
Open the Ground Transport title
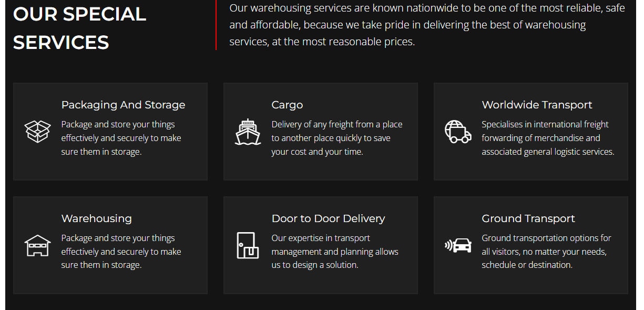click(528, 218)
